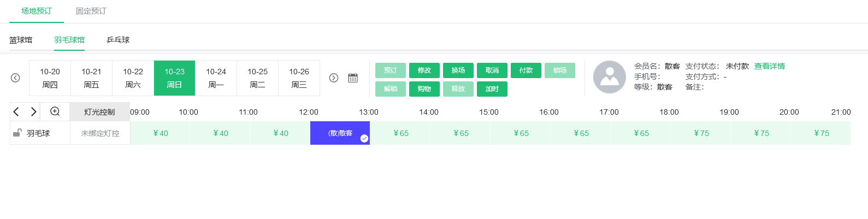The width and height of the screenshot is (868, 219).
Task: Zoom in on the timeline
Action: [x=55, y=112]
